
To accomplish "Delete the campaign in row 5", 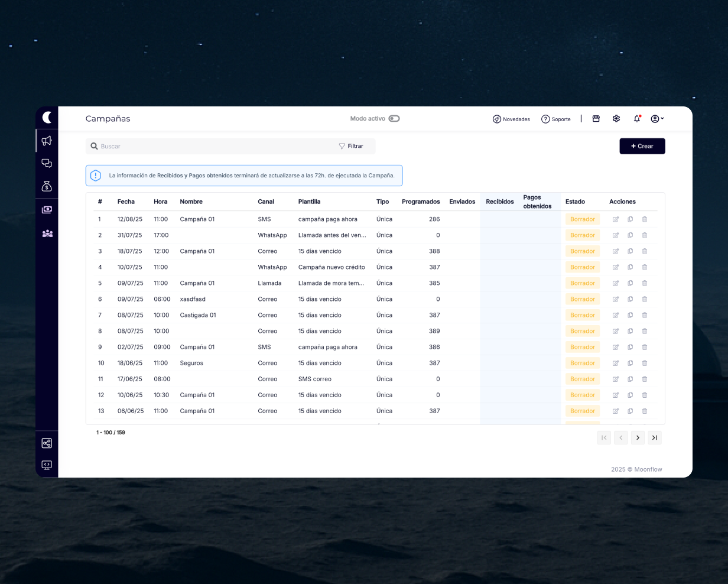I will [644, 283].
